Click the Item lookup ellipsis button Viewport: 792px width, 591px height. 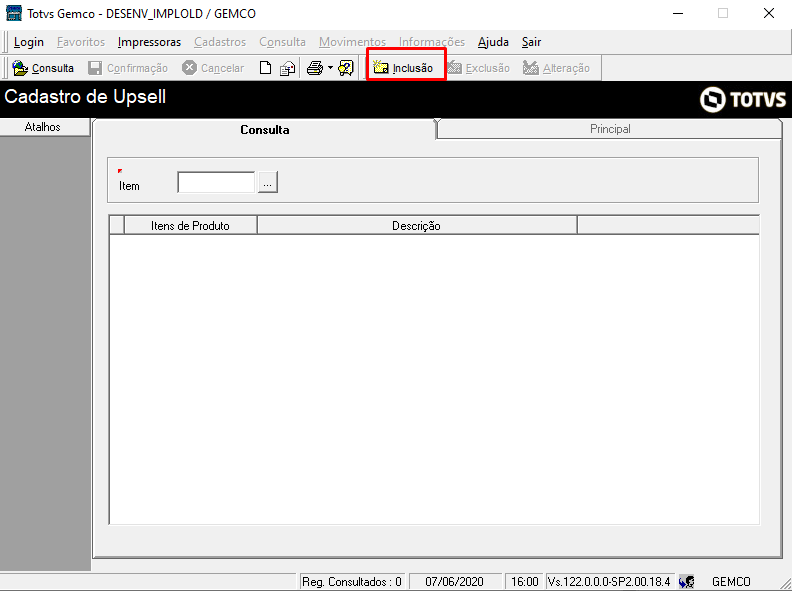pos(268,182)
